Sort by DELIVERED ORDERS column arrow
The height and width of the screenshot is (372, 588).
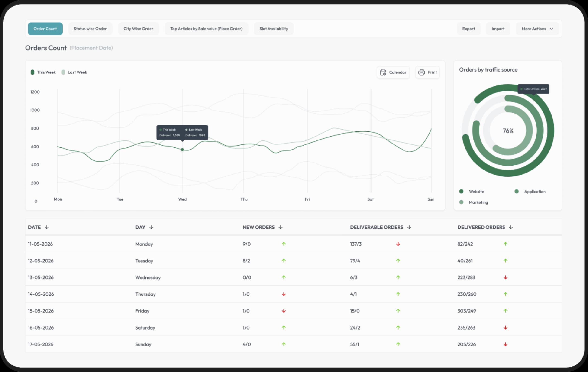tap(510, 227)
